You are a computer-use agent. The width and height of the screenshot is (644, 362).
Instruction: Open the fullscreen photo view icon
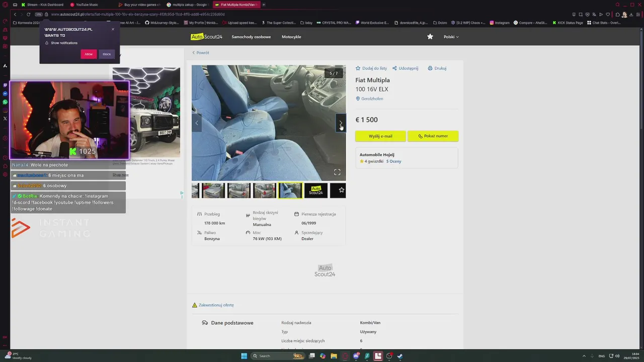(337, 172)
